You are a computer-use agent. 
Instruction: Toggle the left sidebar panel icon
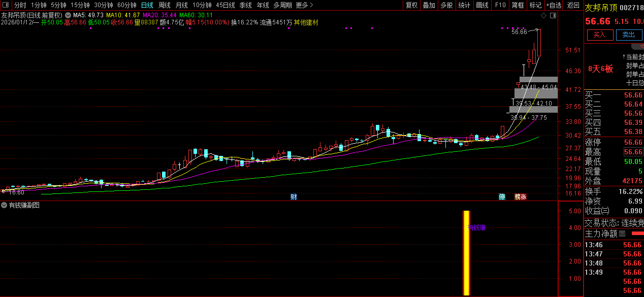point(6,5)
